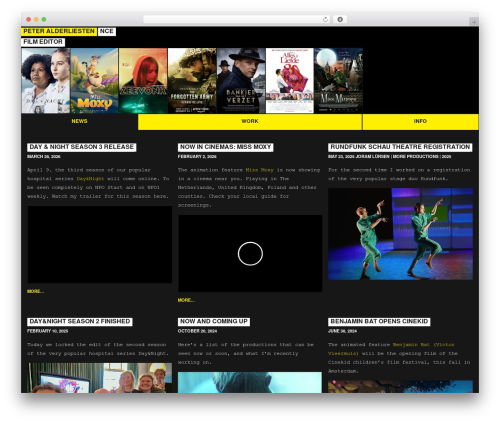Open the Zeevonk poster

(143, 81)
